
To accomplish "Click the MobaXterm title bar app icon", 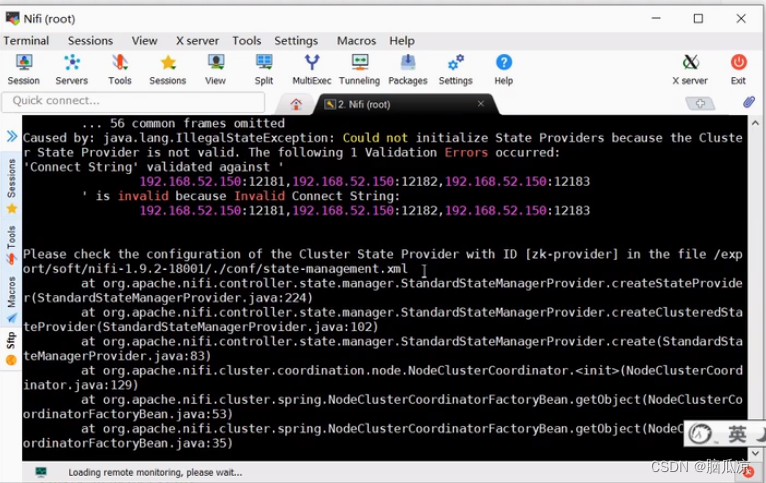I will (x=12, y=19).
